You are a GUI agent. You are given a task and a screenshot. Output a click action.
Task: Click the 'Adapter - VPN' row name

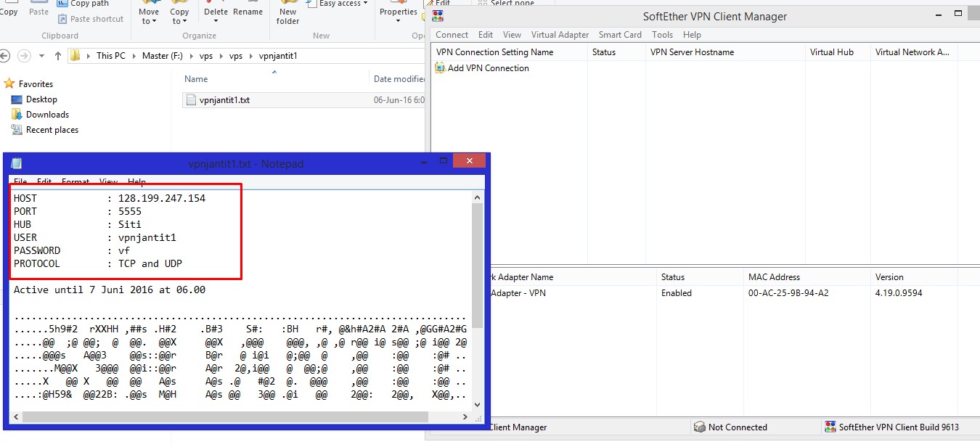click(x=518, y=293)
